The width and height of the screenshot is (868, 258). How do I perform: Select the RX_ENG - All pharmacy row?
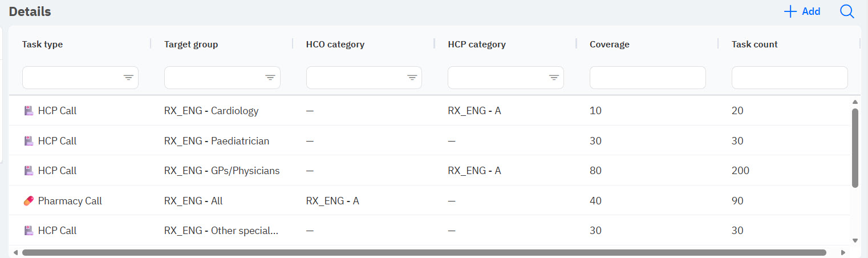coord(193,201)
